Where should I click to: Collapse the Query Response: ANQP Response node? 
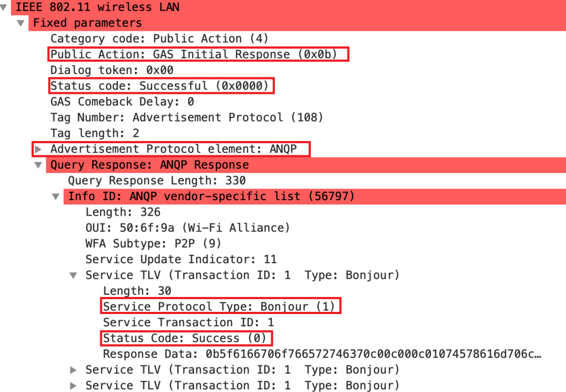coord(38,165)
